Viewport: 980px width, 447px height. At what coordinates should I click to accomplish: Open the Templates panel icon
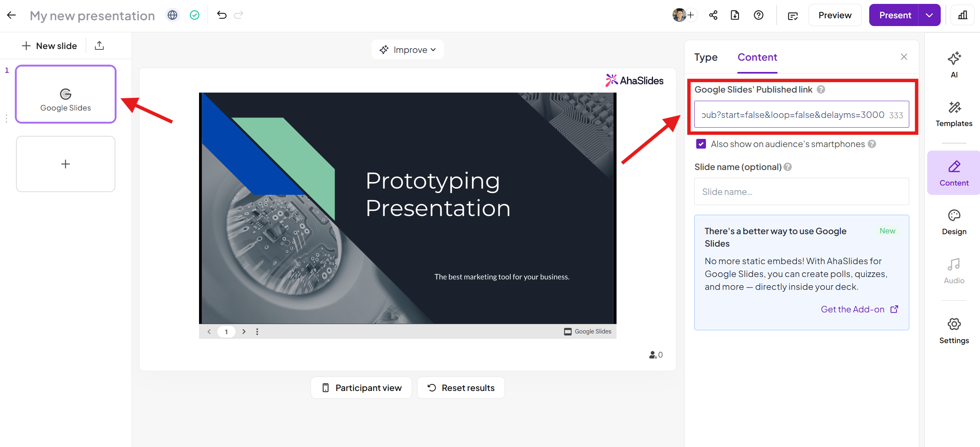(954, 113)
